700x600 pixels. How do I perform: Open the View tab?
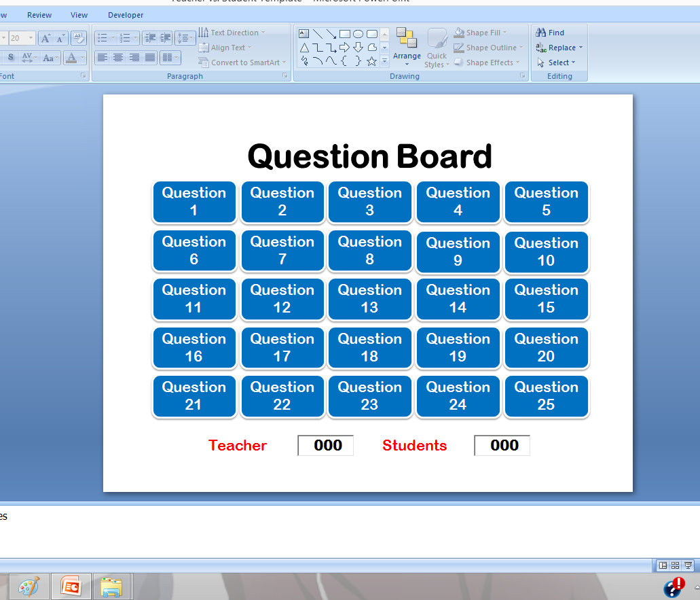[79, 15]
